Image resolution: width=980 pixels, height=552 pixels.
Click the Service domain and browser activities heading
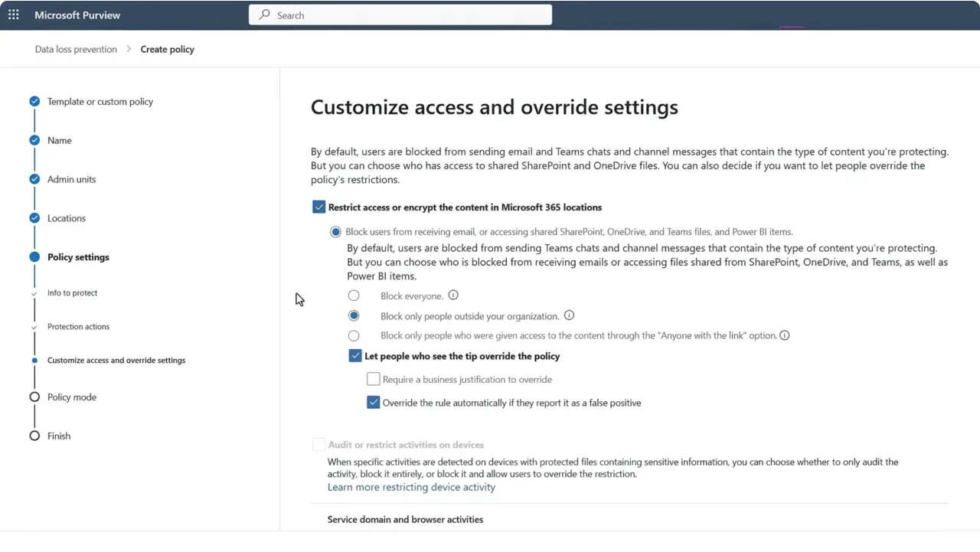point(405,519)
